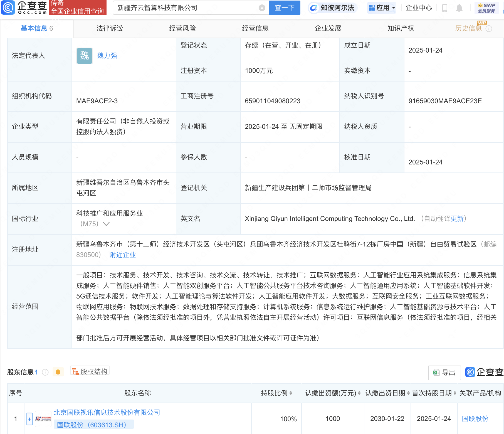Click the 更新 auto-translation link

457,219
